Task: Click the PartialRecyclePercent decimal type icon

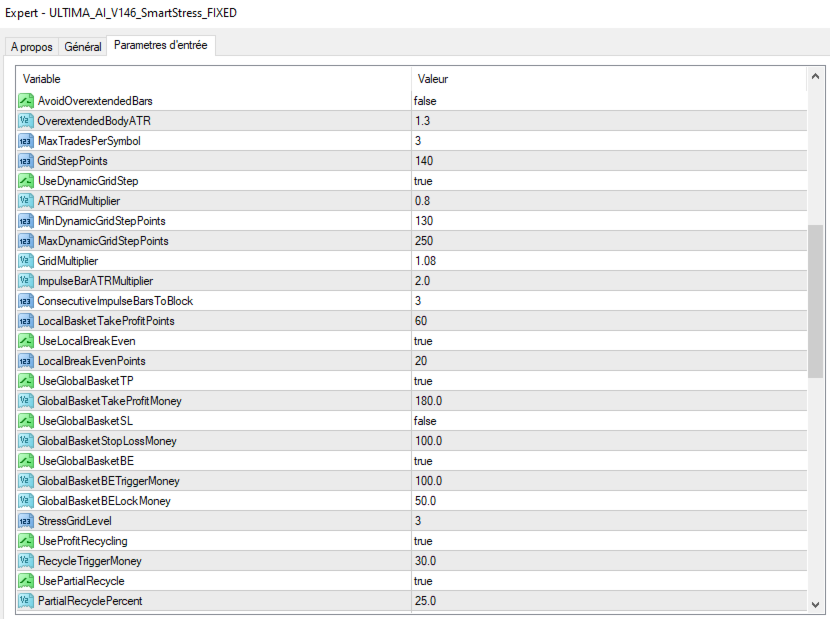Action: pos(26,601)
